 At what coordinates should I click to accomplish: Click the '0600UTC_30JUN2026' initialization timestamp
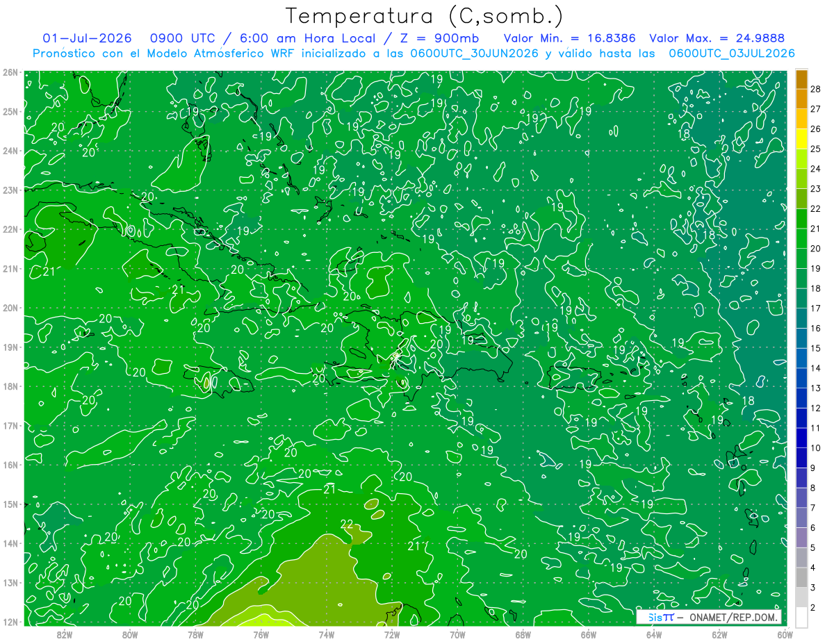474,53
